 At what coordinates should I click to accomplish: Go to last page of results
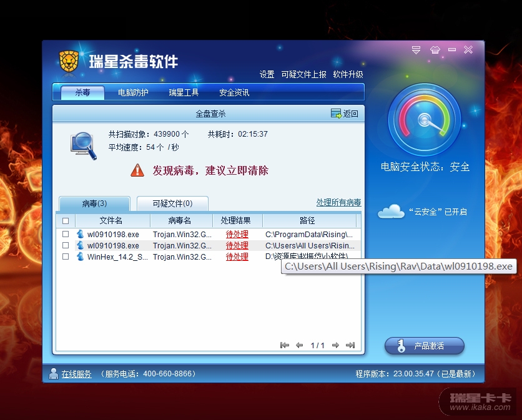pos(350,345)
